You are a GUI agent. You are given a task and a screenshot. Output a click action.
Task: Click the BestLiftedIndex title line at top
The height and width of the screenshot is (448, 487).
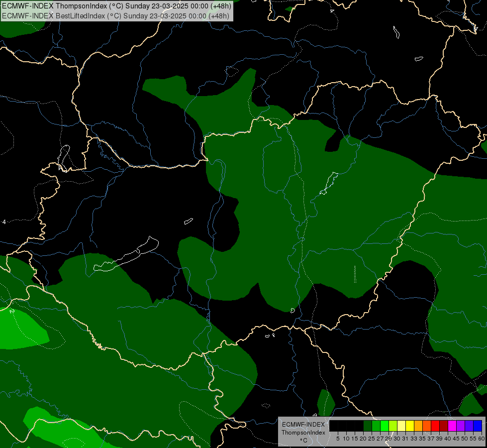[x=115, y=16]
